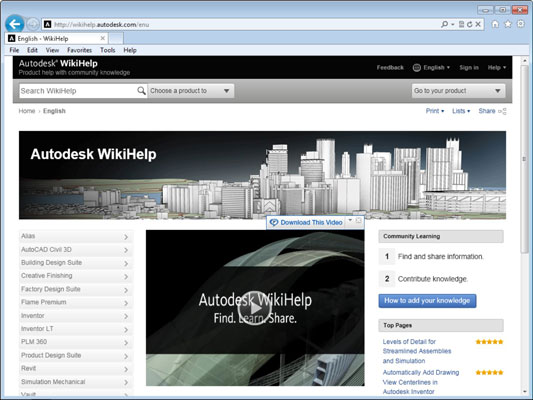This screenshot has width=533, height=400.
Task: Click the English breadcrumb item
Action: 54,111
